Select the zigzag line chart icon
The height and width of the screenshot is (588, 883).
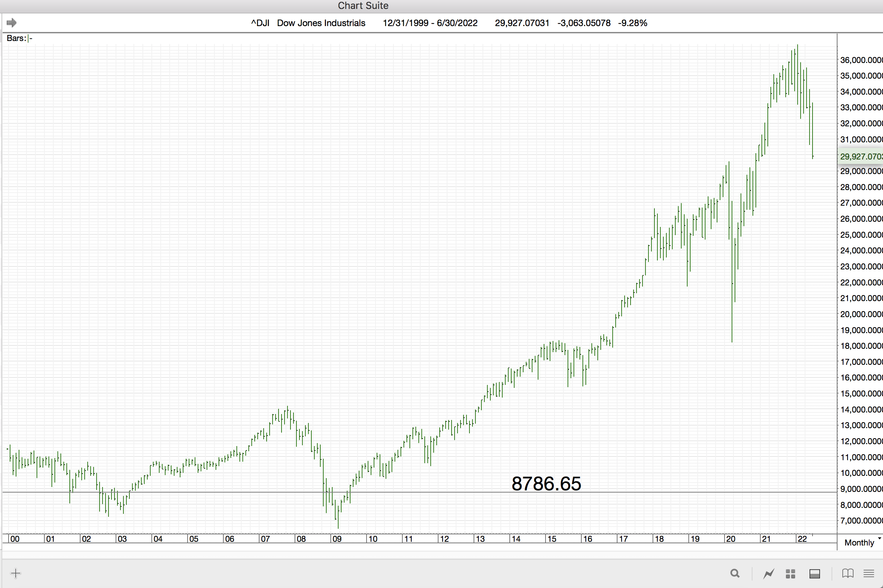pos(769,573)
